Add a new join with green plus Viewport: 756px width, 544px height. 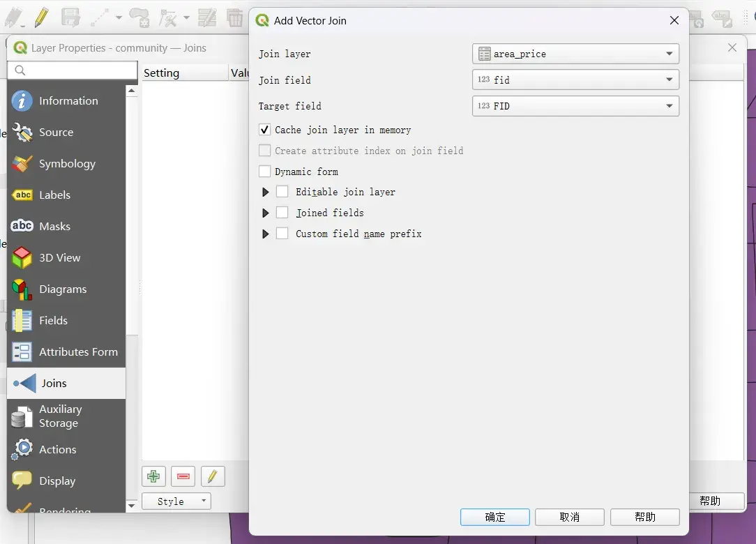pyautogui.click(x=154, y=476)
